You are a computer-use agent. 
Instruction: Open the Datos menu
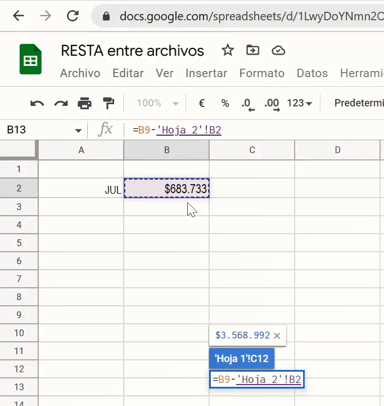click(312, 73)
